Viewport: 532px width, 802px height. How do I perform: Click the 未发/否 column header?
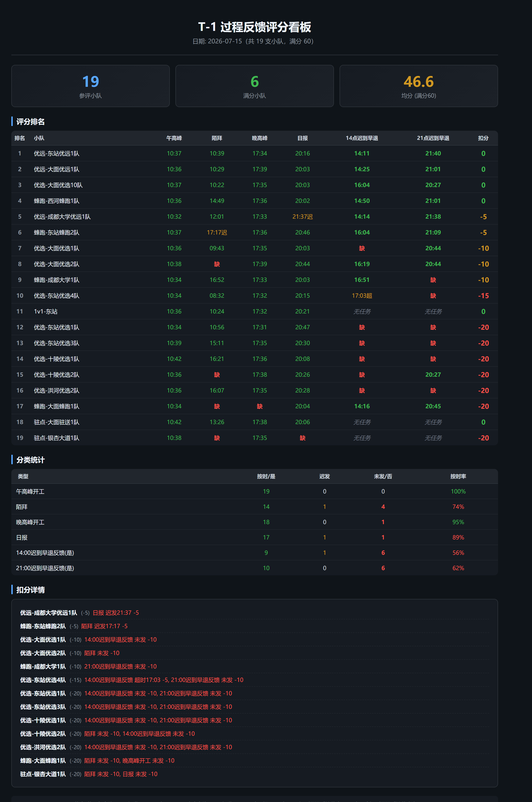click(383, 476)
